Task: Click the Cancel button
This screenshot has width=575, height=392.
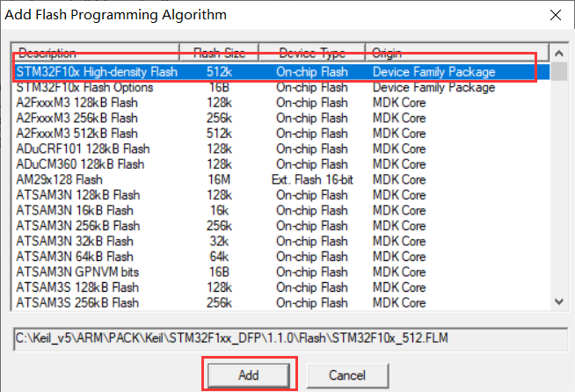Action: (347, 375)
